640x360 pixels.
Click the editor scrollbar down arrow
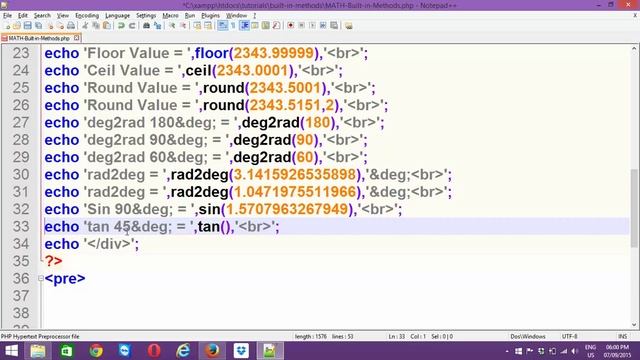click(634, 325)
